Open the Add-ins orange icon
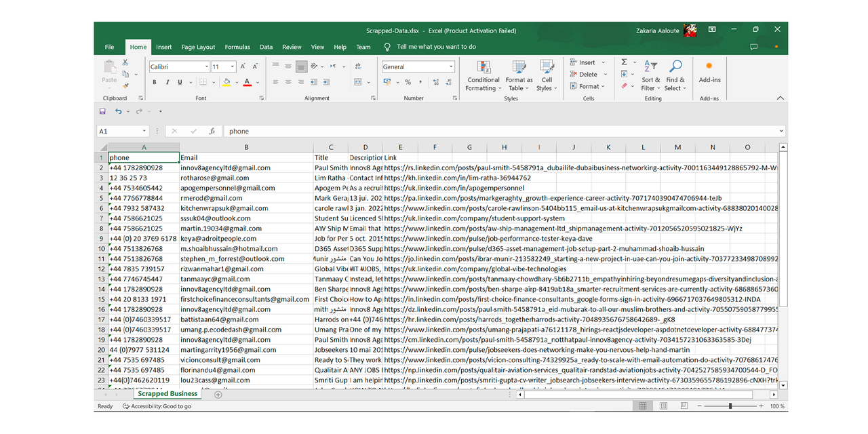Screen dimensions: 868x434 (709, 66)
